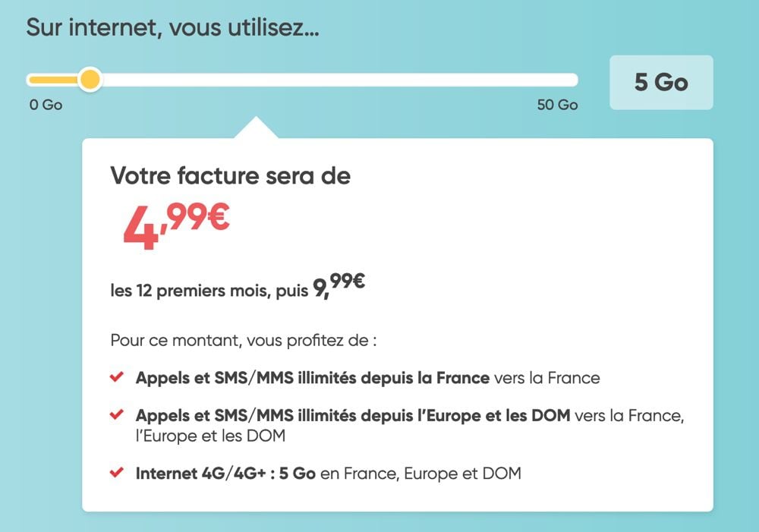759x532 pixels.
Task: Click 'Pour ce montant, vous profitez de' text
Action: 244,340
